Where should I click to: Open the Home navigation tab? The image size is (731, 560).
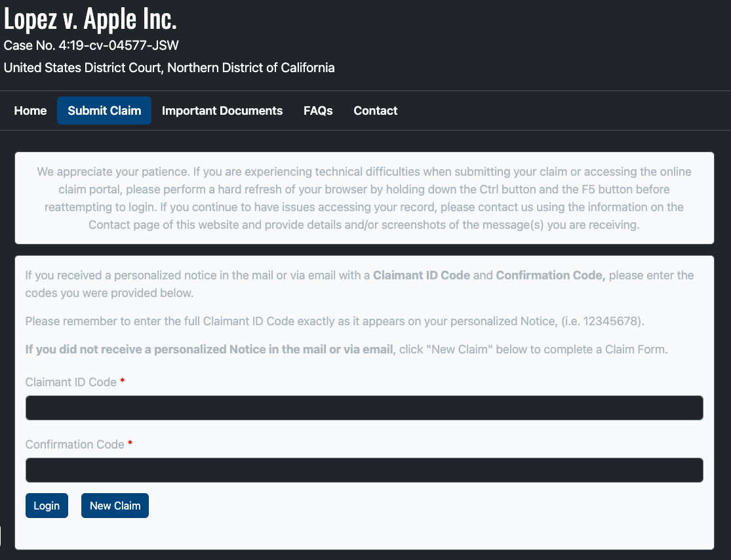click(x=30, y=111)
